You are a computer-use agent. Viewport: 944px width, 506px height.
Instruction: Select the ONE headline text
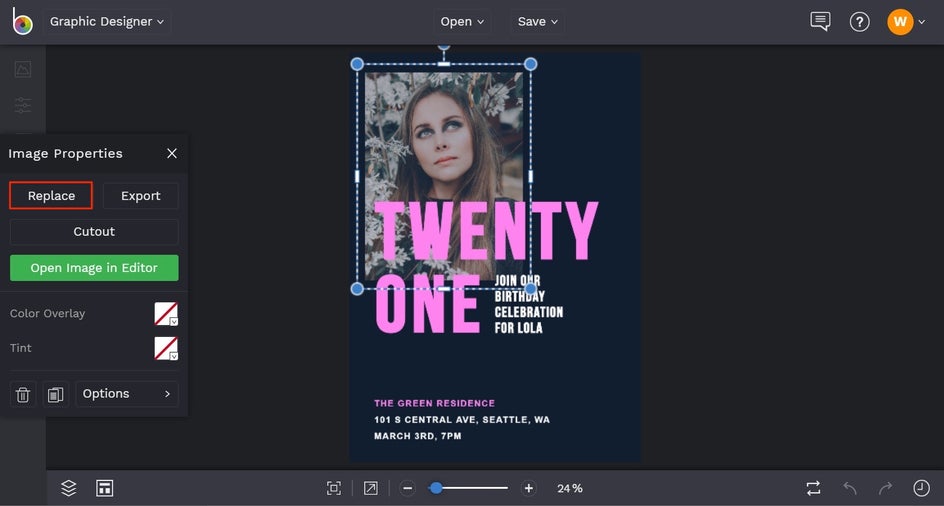(x=428, y=304)
